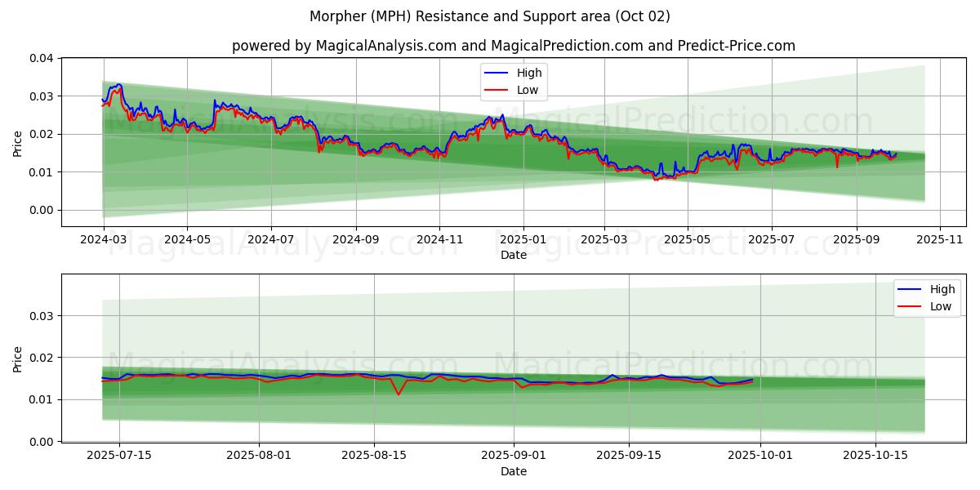Click the top chart's Price axis label
The height and width of the screenshot is (490, 980).
(18, 143)
